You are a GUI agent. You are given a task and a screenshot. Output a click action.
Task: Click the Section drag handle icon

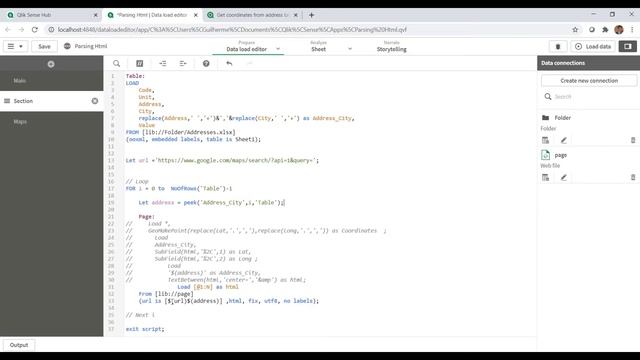(x=7, y=101)
